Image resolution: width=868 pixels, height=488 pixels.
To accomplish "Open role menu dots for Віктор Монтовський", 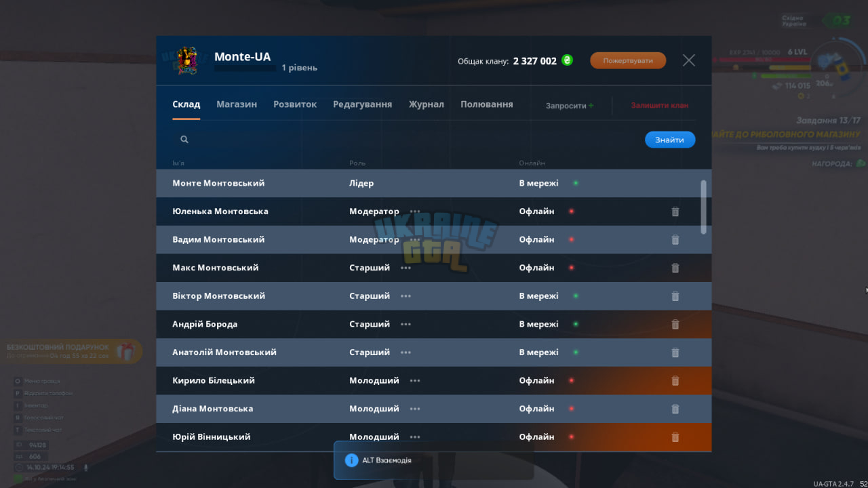I will pyautogui.click(x=406, y=296).
